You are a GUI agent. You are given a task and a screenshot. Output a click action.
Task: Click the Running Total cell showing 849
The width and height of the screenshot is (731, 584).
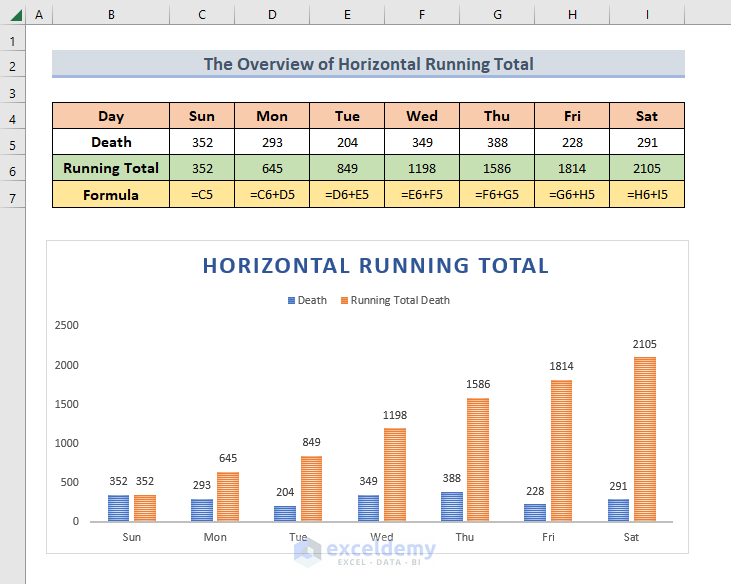coord(347,168)
